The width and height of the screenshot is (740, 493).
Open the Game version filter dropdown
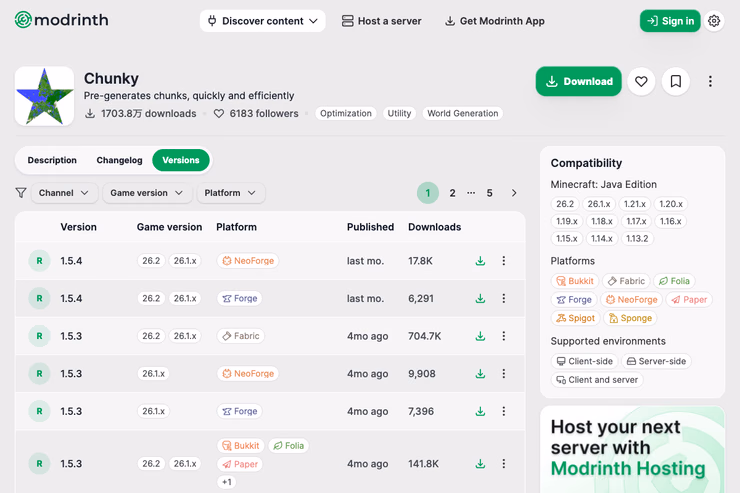[147, 193]
